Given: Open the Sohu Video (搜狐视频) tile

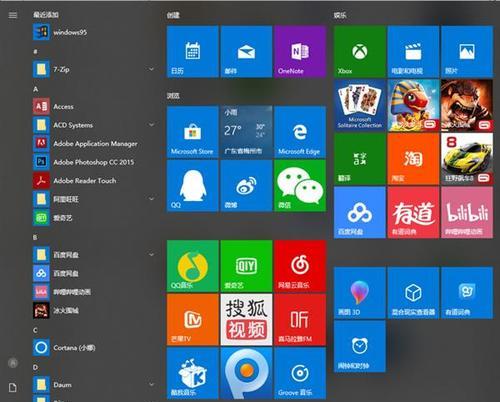Looking at the screenshot, I should [246, 320].
